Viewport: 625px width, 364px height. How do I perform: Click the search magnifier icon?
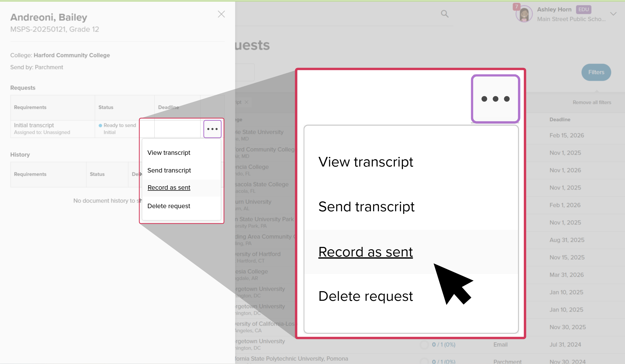coord(445,14)
